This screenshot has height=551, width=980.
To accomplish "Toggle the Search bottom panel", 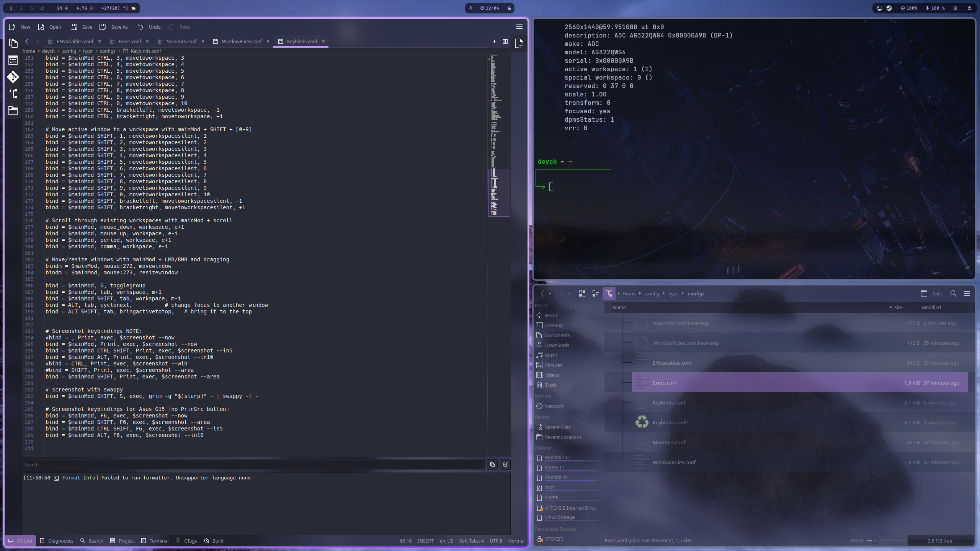I will (x=92, y=541).
